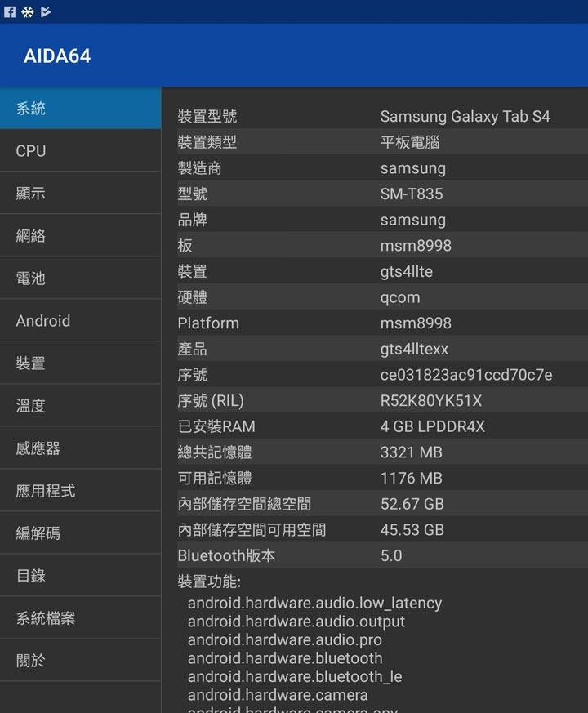The height and width of the screenshot is (713, 588).
Task: Tap the Facebook notification icon
Action: point(10,11)
